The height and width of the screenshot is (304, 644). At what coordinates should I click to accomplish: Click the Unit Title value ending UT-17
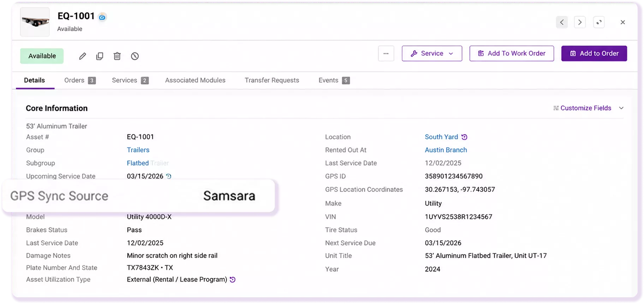point(486,256)
